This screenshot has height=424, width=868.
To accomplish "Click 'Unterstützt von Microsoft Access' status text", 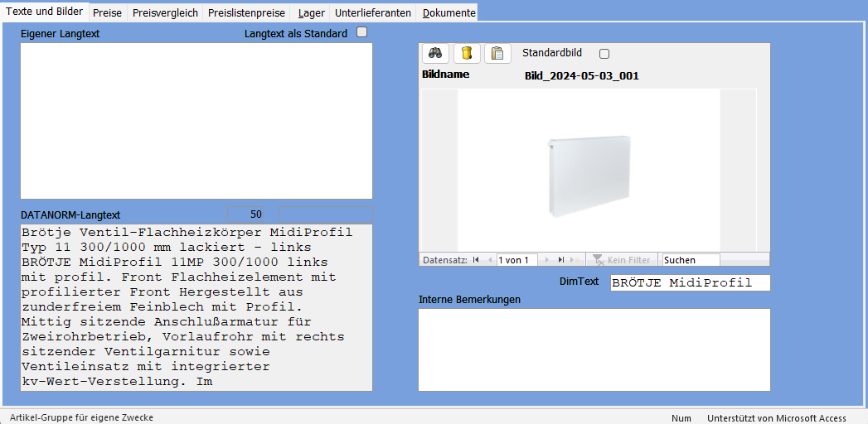I will pos(777,418).
